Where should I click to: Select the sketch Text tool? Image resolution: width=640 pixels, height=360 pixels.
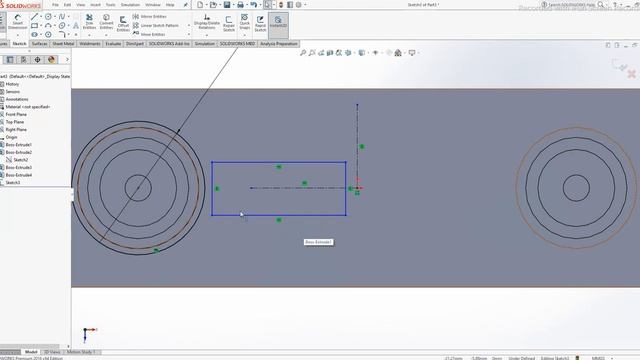click(x=76, y=25)
